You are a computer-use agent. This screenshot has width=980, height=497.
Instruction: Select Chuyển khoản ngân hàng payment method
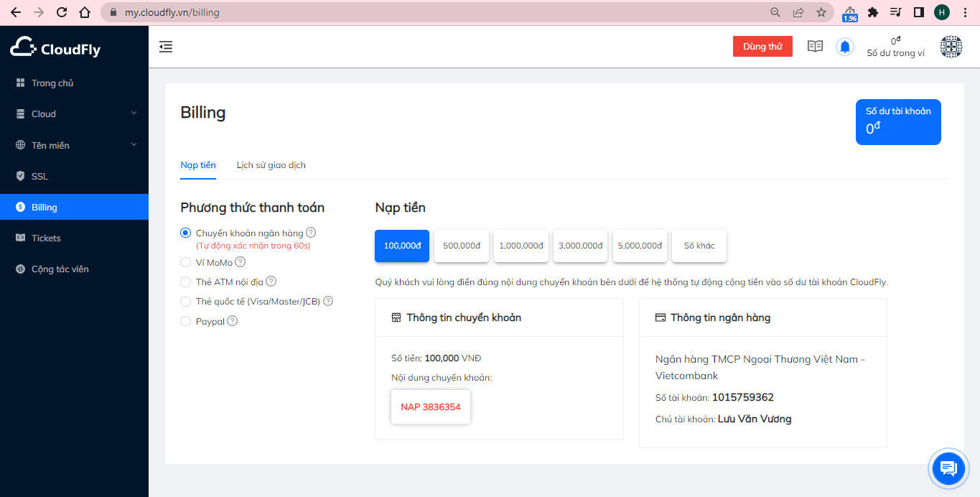click(185, 233)
